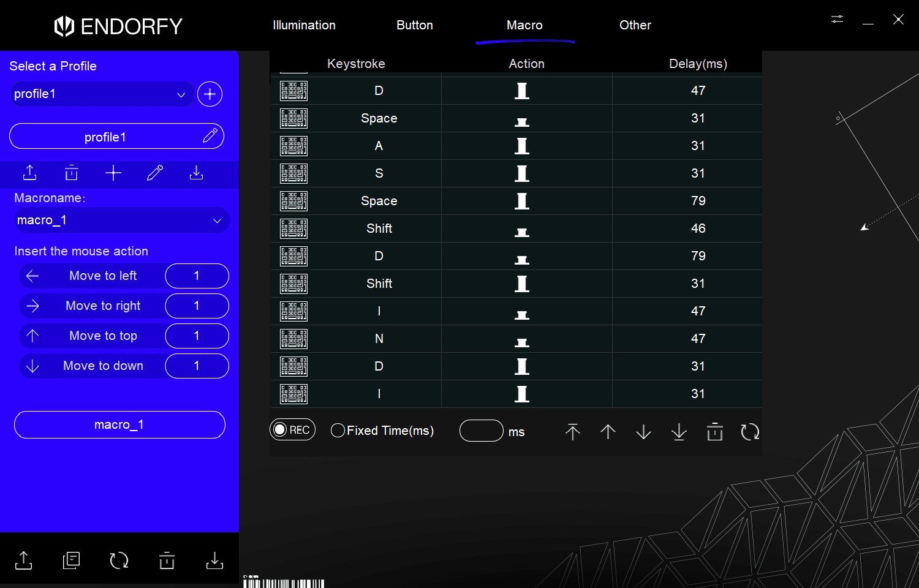Enable the Fixed Time(ms) radio option
Screen dimensions: 919x588
[338, 431]
